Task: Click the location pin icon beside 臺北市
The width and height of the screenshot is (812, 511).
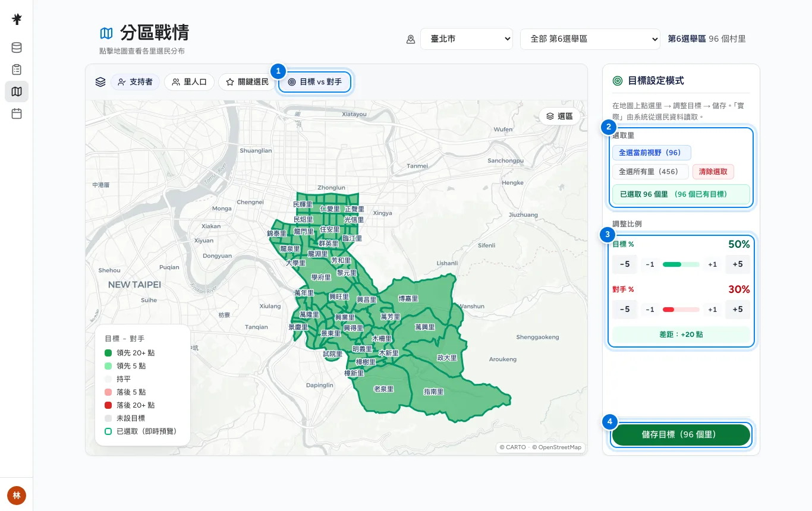Action: pos(410,39)
